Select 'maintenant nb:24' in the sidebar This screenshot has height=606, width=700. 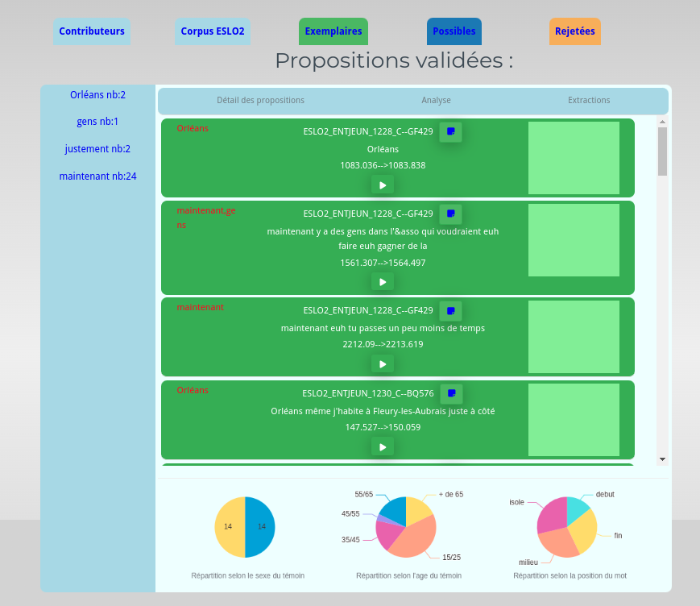tap(97, 176)
